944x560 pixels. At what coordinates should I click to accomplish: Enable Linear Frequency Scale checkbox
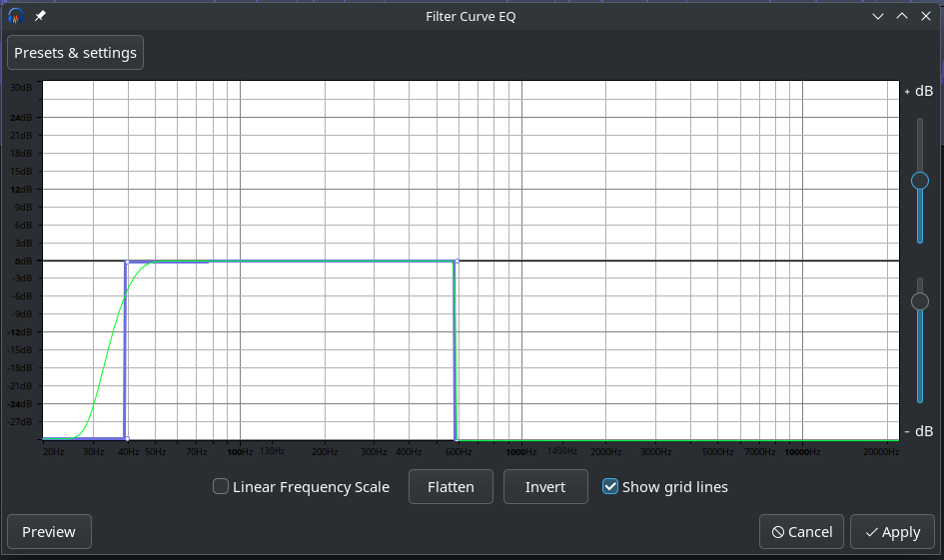coord(221,487)
